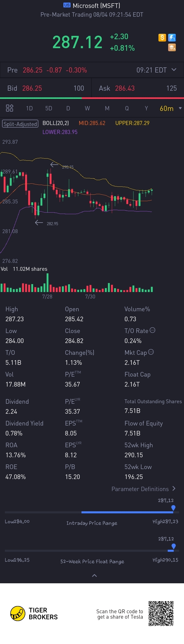This screenshot has width=184, height=644.
Task: Tap the Intraday Price Range slider marker
Action: (x=173, y=508)
